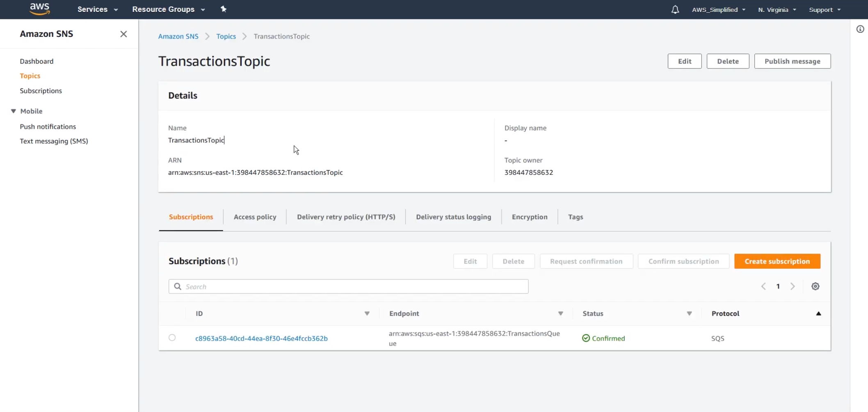Go to previous subscriptions page
This screenshot has width=868, height=412.
pyautogui.click(x=763, y=286)
